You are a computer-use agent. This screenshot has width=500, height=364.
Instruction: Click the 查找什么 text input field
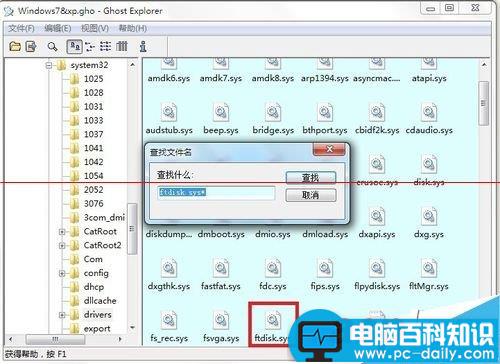click(216, 193)
